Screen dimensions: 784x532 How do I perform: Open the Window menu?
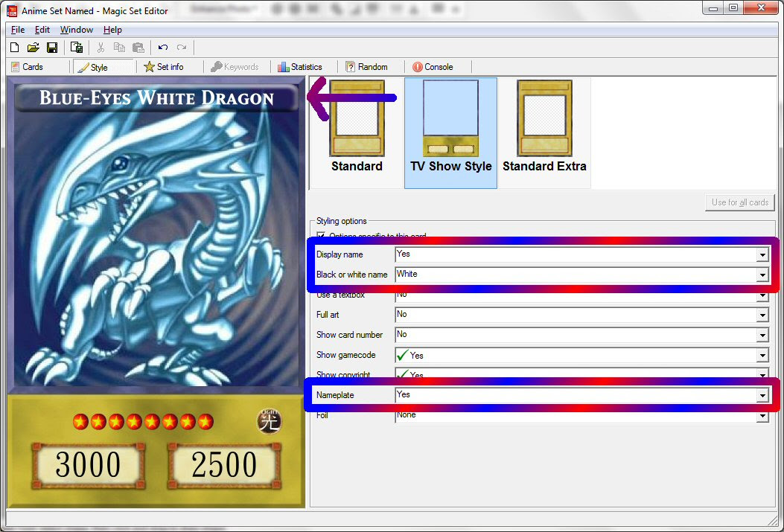tap(77, 30)
